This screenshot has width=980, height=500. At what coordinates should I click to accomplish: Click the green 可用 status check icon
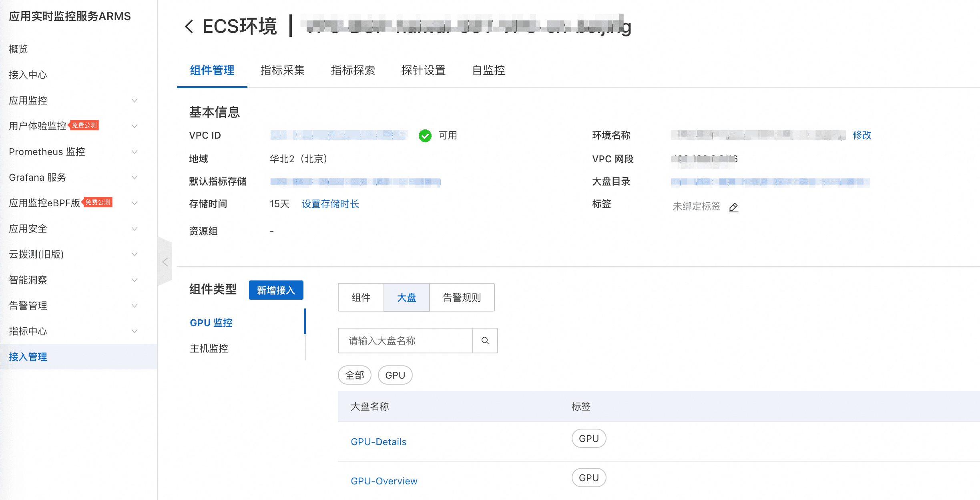click(425, 136)
